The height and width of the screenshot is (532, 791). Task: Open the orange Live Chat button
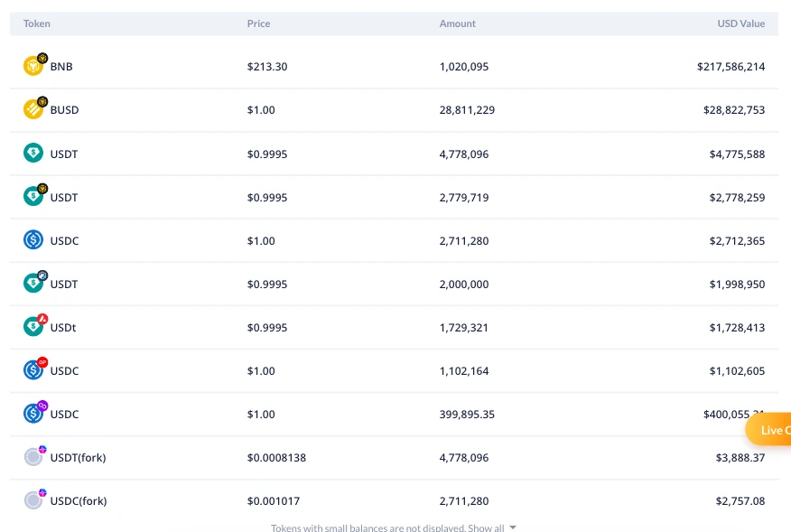(769, 430)
